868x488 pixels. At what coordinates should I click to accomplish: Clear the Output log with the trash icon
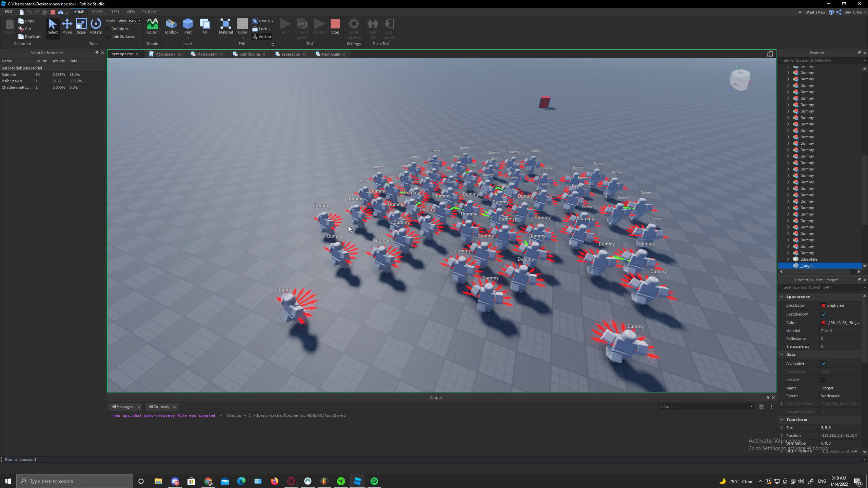pyautogui.click(x=761, y=407)
